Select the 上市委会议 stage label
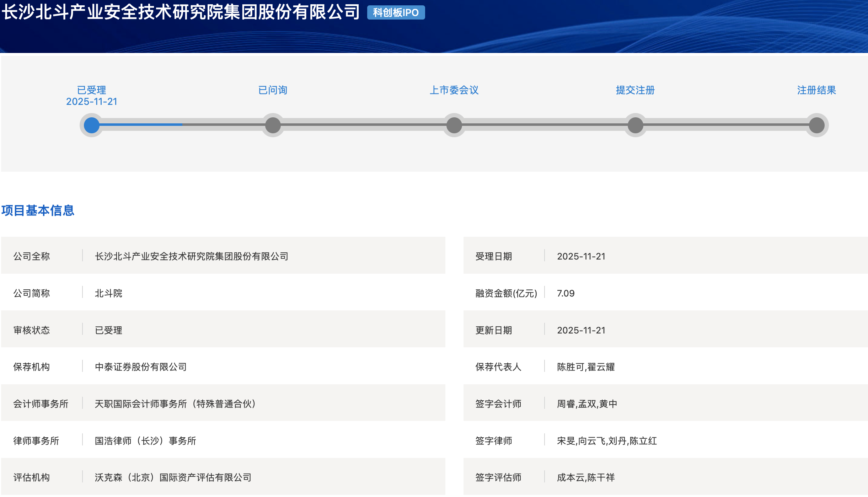This screenshot has width=868, height=497. (454, 90)
